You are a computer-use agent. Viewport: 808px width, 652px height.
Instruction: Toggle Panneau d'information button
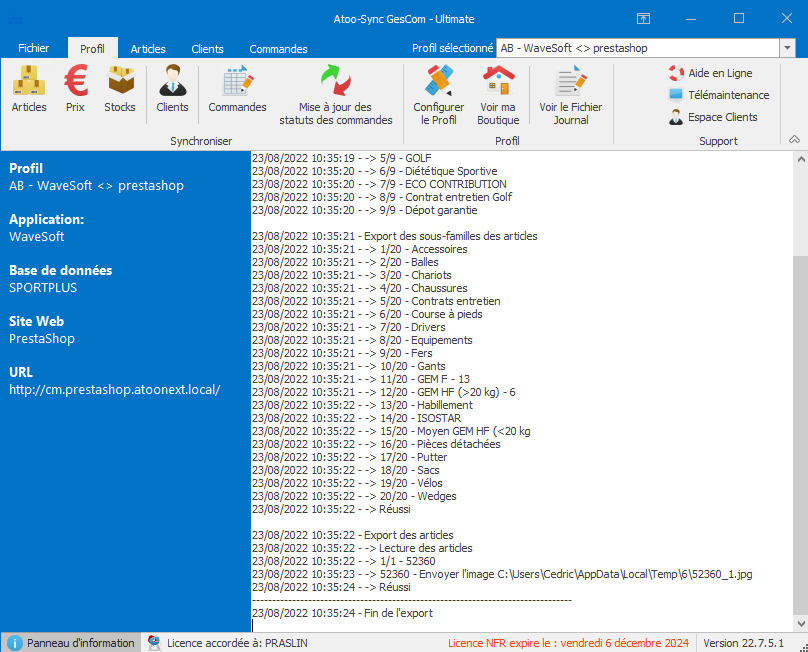pos(71,643)
